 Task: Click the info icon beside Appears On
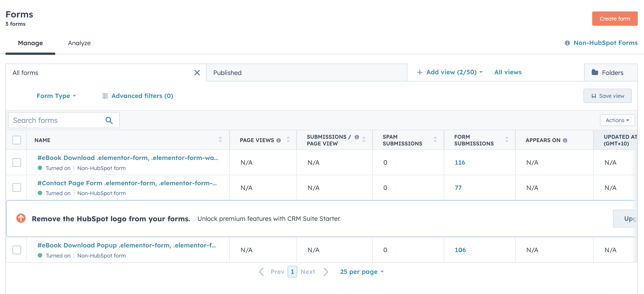[x=565, y=140]
